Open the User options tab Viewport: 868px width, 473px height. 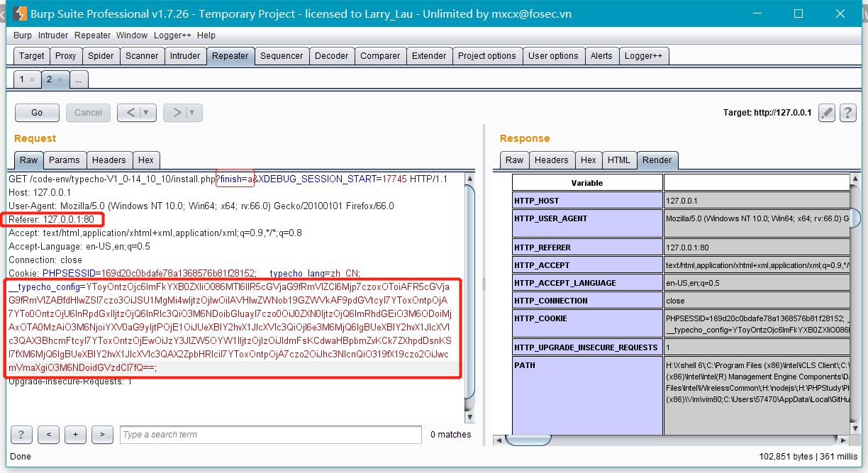tap(553, 56)
